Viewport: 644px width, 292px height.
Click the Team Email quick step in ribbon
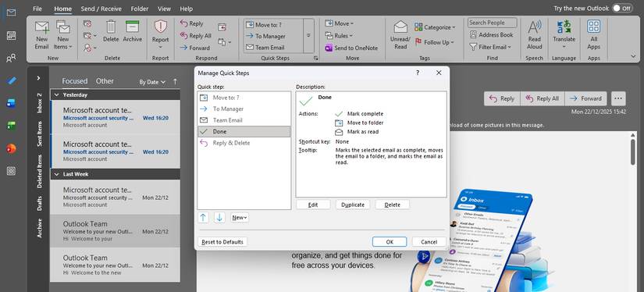click(x=265, y=47)
